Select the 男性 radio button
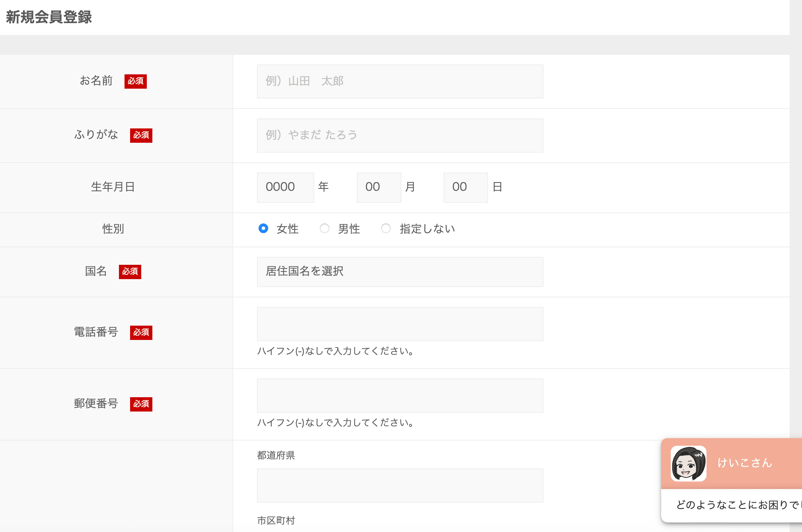 (325, 228)
